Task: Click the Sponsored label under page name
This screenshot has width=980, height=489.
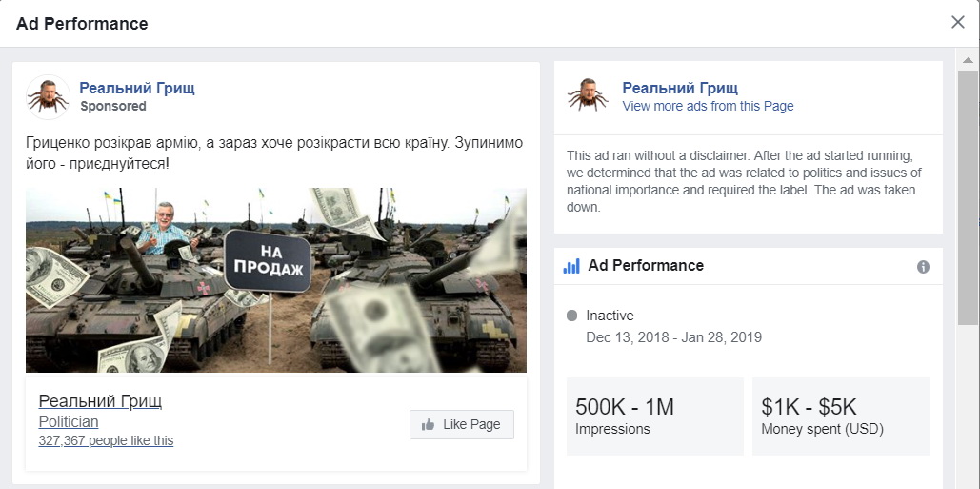Action: 113,106
